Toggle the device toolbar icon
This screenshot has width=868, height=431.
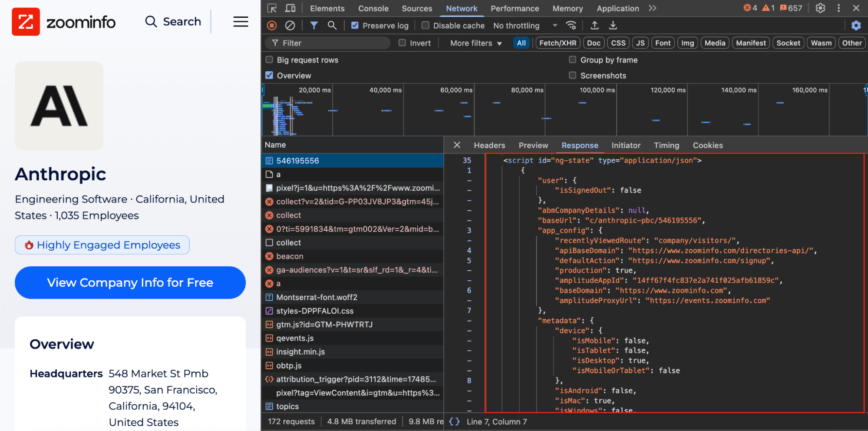pos(290,8)
